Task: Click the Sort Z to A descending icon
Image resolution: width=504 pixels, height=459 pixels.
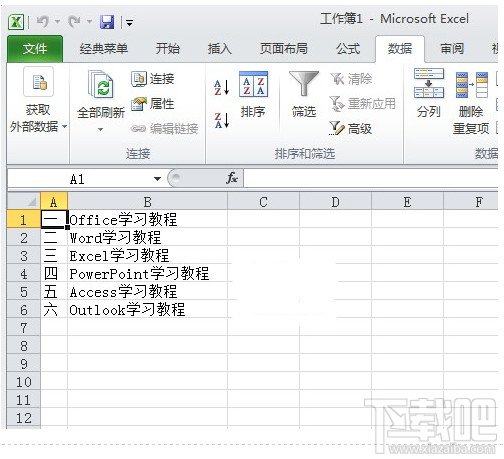Action: [222, 120]
